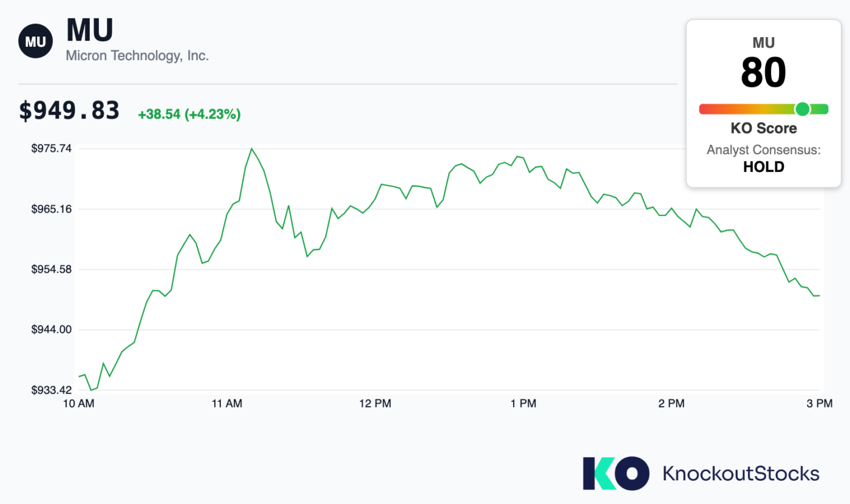This screenshot has width=850, height=504.
Task: Select the large MU ticker heading
Action: (89, 30)
